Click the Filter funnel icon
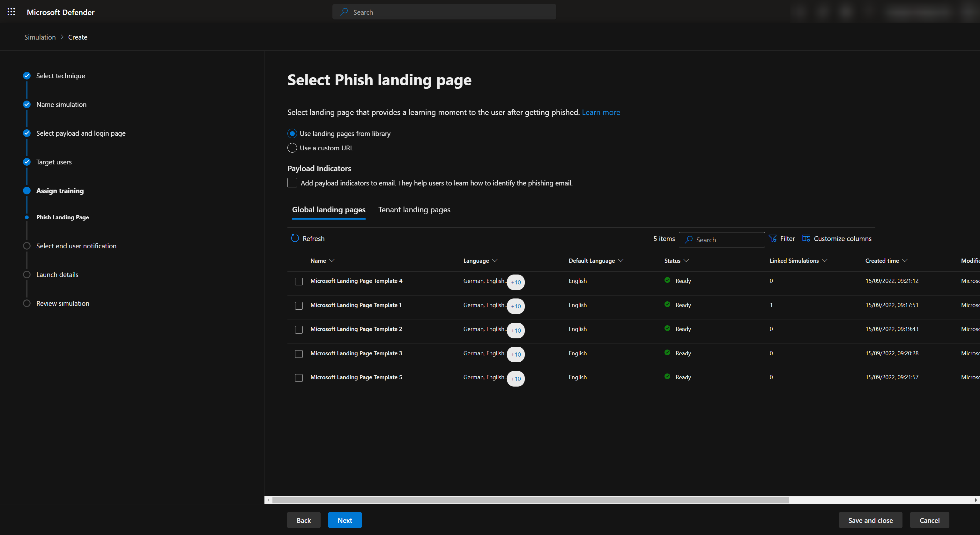 [x=772, y=238]
